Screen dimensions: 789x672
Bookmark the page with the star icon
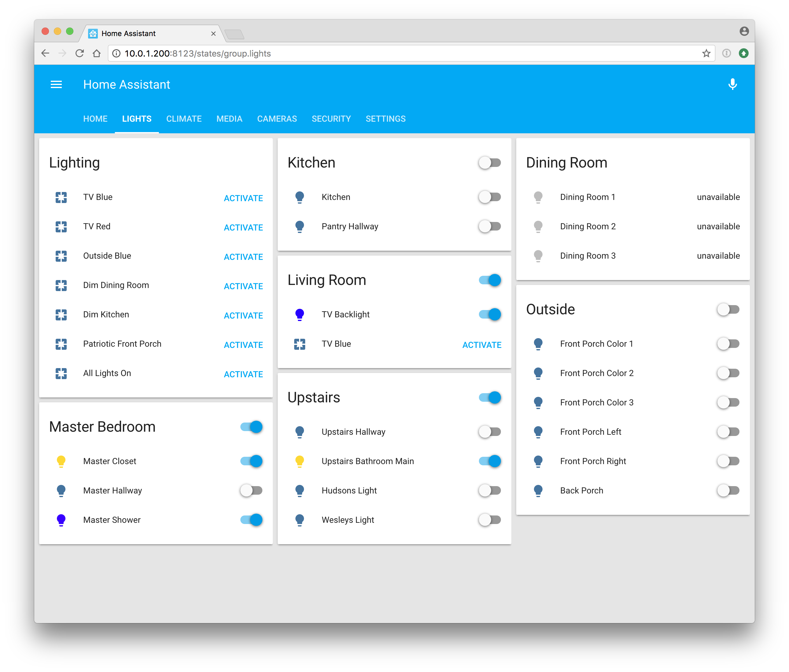pos(706,53)
